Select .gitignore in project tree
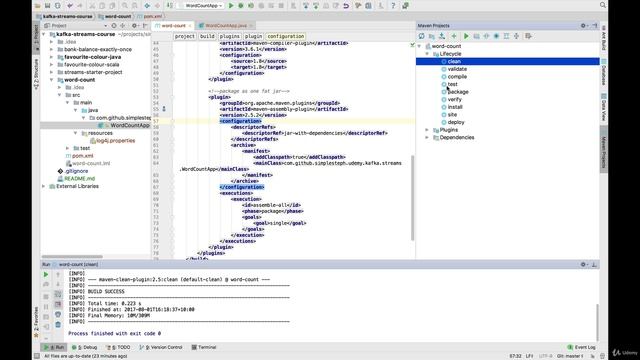Screen dimensions: 640x360 tap(76, 171)
